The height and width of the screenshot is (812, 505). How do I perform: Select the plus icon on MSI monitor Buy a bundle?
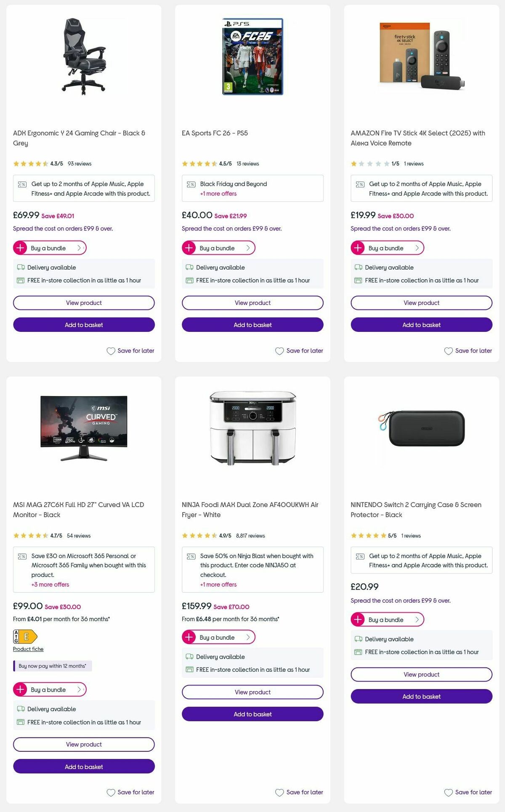coord(20,689)
